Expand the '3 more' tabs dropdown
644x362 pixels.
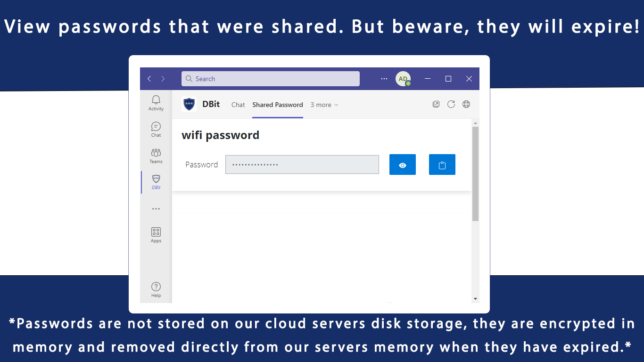(x=324, y=105)
